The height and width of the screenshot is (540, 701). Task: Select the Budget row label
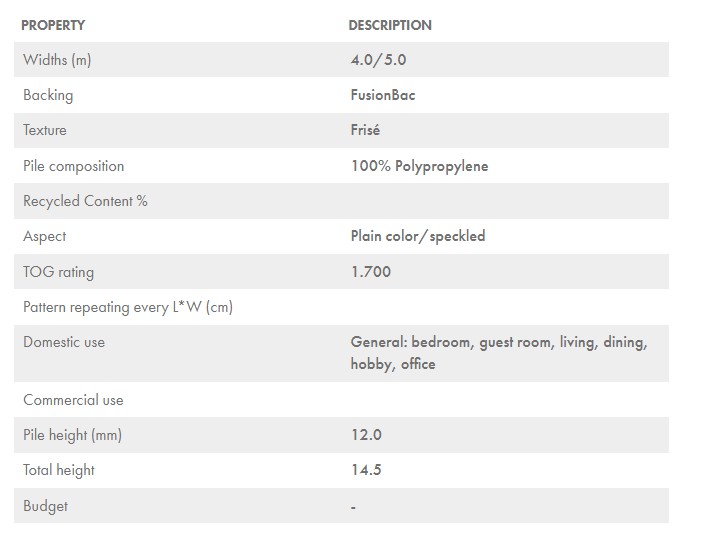click(45, 506)
